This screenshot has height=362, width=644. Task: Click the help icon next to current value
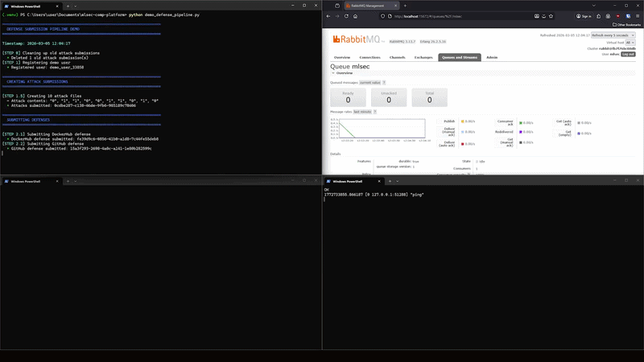384,83
